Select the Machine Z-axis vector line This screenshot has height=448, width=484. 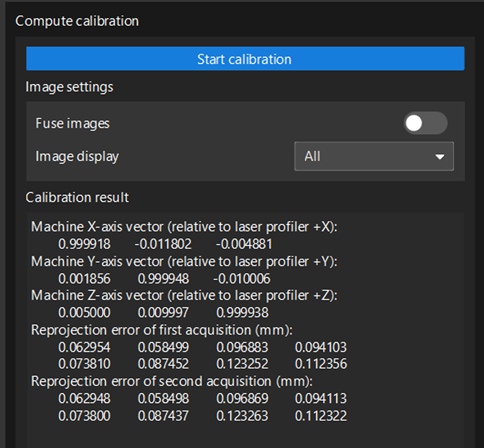[x=184, y=296]
